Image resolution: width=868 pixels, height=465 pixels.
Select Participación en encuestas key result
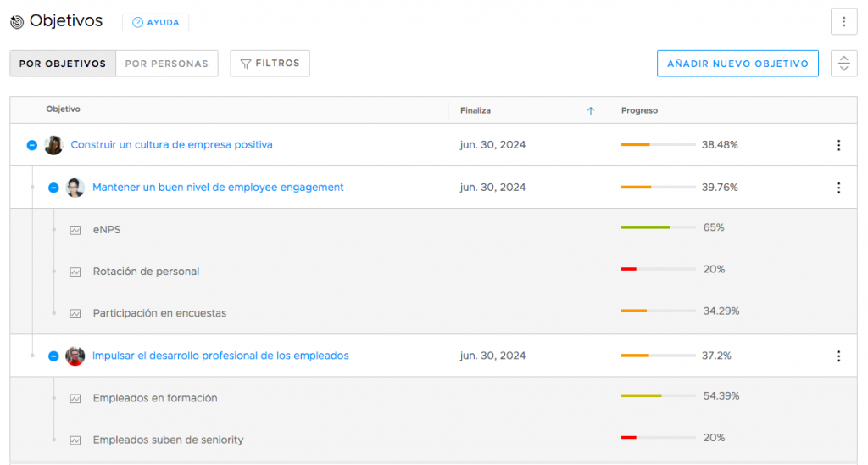pyautogui.click(x=159, y=313)
